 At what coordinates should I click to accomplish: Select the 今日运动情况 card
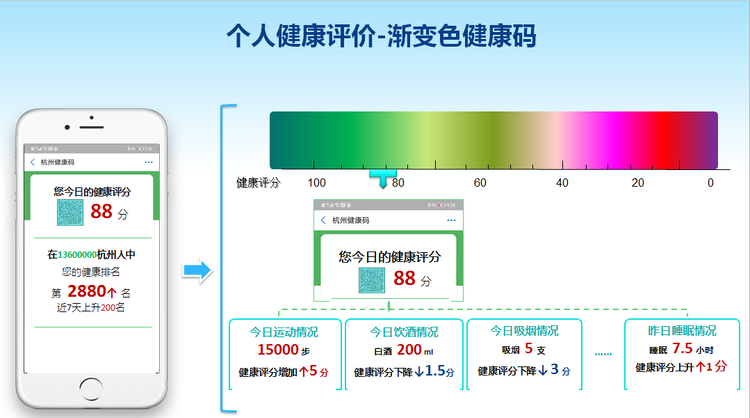tap(285, 354)
